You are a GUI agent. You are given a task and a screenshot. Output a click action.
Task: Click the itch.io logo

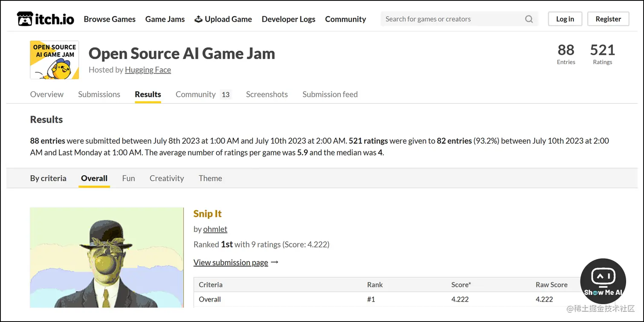click(x=46, y=19)
